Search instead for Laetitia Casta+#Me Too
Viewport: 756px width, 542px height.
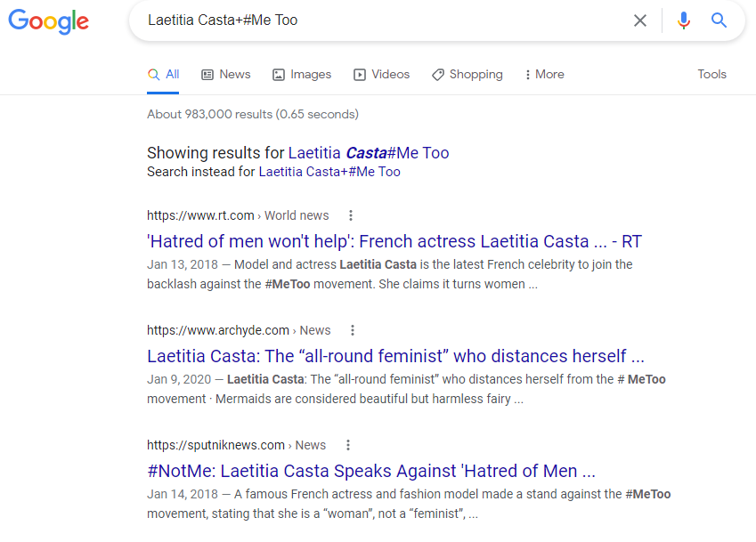tap(329, 172)
